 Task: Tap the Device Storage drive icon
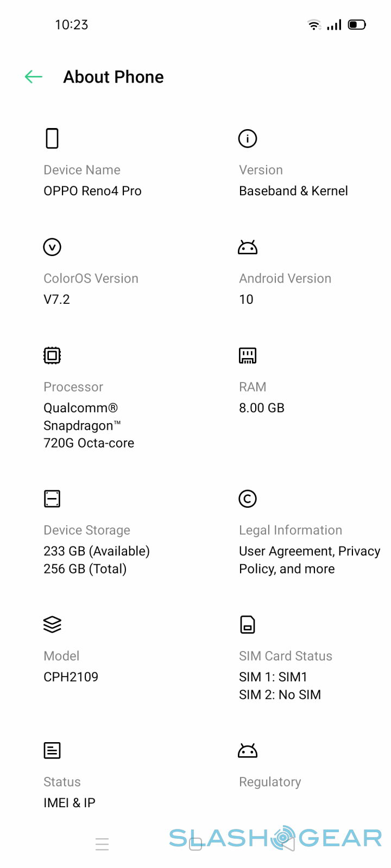[x=52, y=499]
